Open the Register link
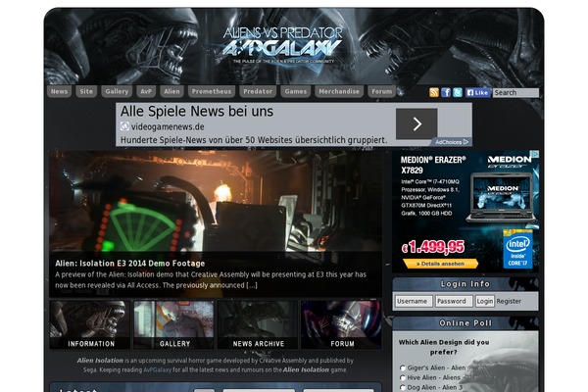 (x=509, y=302)
